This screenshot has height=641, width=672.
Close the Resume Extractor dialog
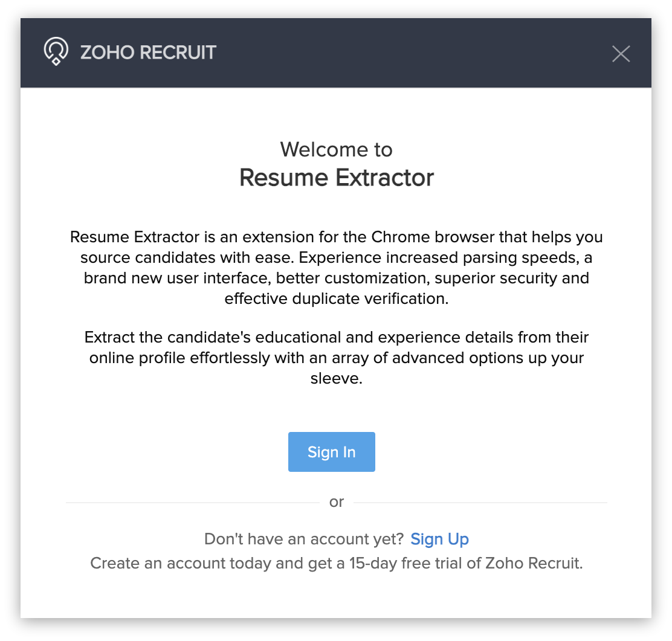(x=621, y=54)
